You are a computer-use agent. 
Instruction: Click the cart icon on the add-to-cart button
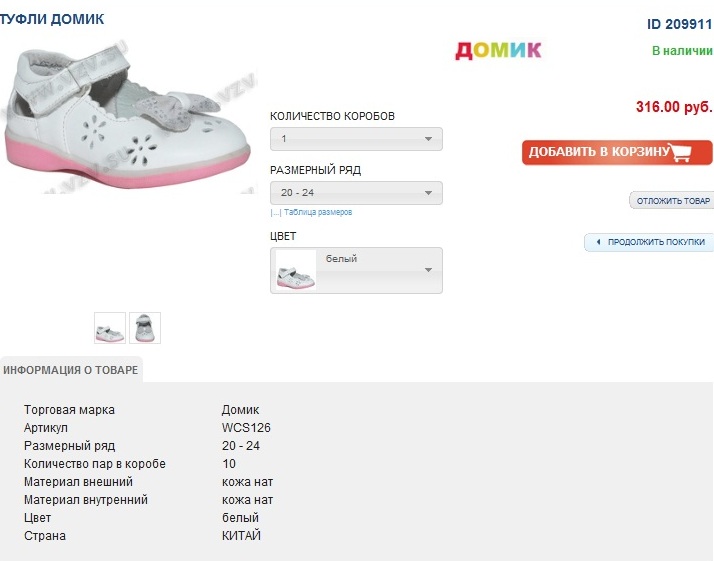tap(682, 152)
